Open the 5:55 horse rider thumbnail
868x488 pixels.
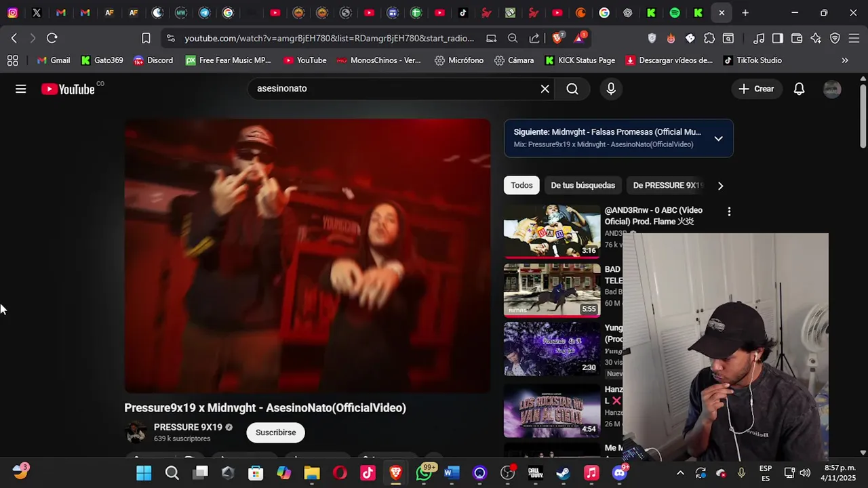pyautogui.click(x=552, y=290)
